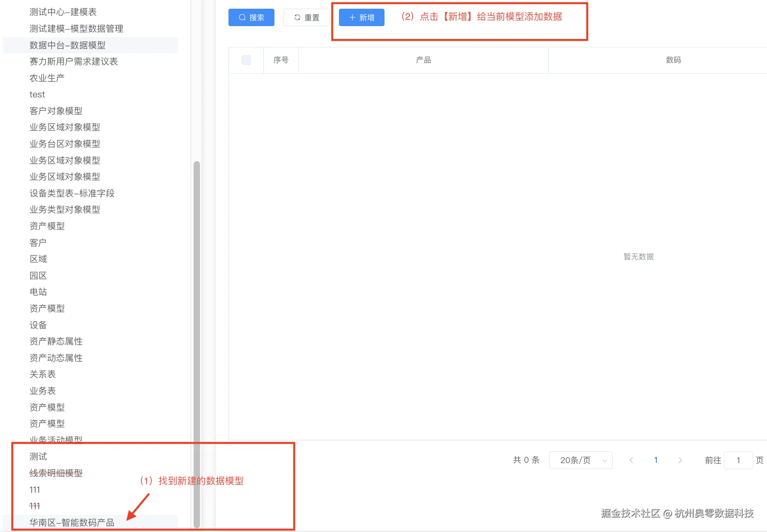Click the previous page arrow in pagination
The width and height of the screenshot is (767, 532).
631,460
